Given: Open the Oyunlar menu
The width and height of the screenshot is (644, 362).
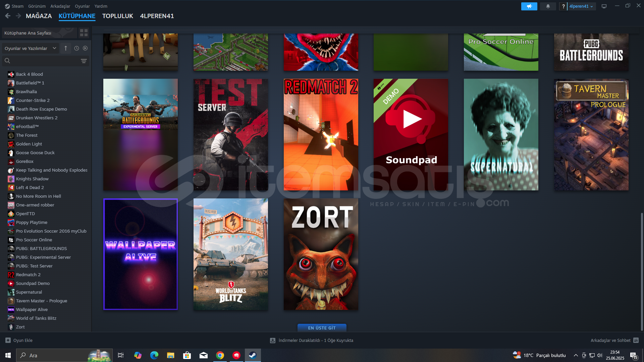Looking at the screenshot, I should pyautogui.click(x=82, y=6).
